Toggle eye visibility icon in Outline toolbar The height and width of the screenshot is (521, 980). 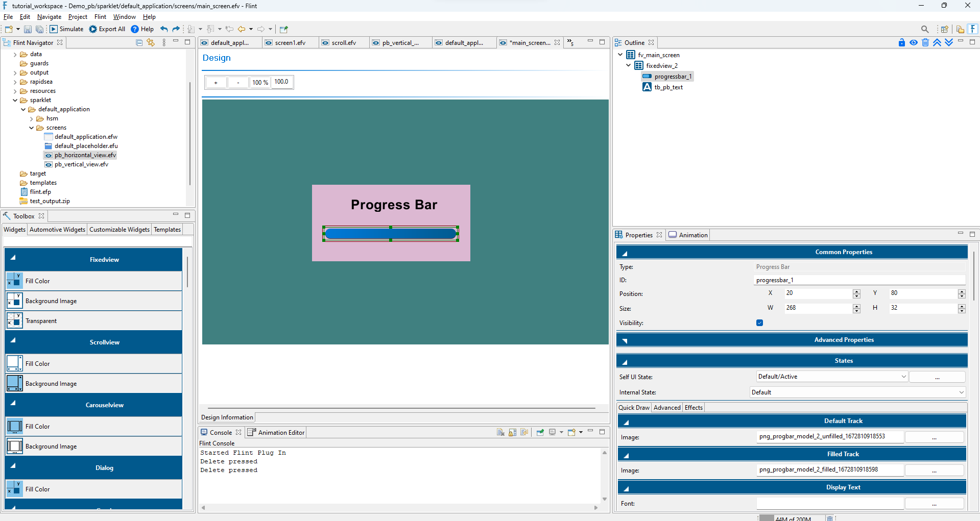[x=914, y=43]
